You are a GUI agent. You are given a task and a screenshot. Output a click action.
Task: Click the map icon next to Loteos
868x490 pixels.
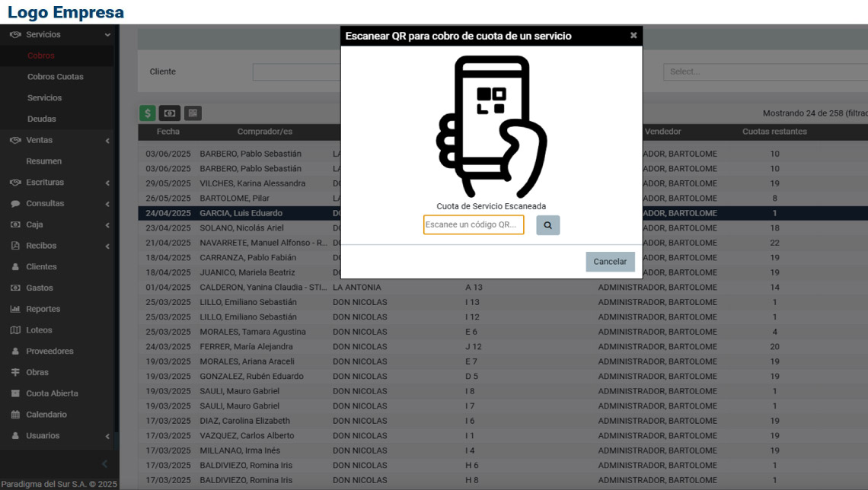(15, 330)
